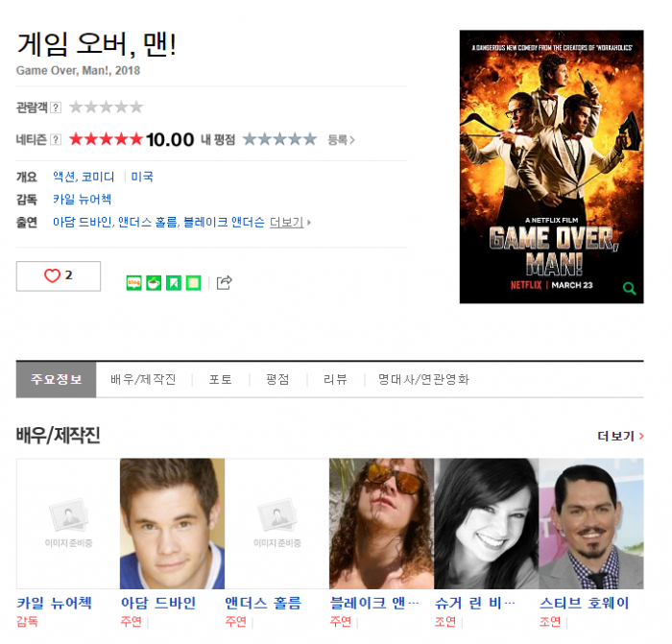The width and height of the screenshot is (672, 644).
Task: Open the 리뷰 tab
Action: pos(335,379)
